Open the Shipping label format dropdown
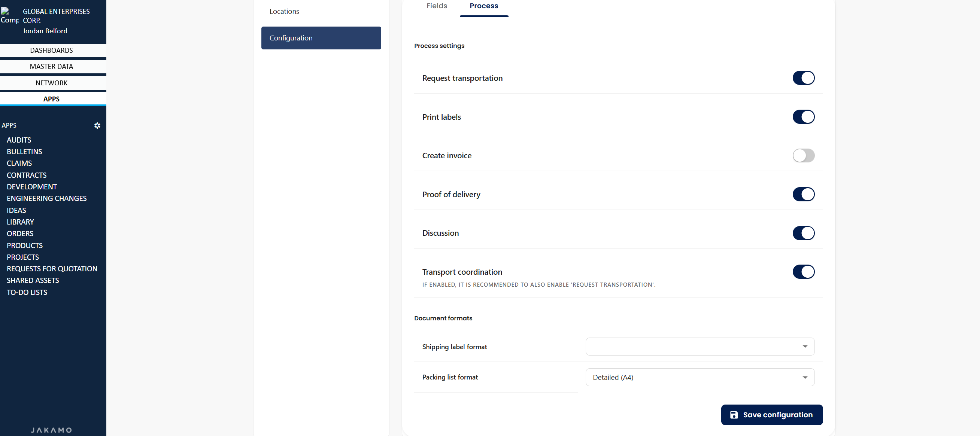 click(700, 347)
